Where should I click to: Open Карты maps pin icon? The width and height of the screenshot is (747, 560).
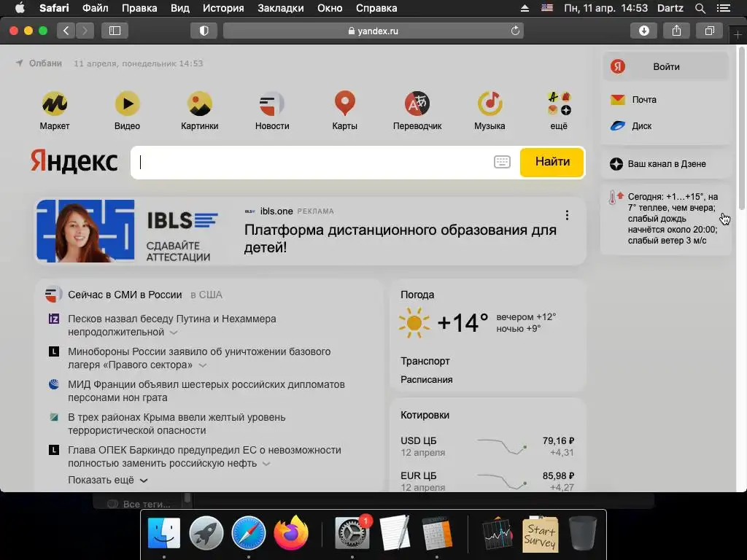click(344, 104)
